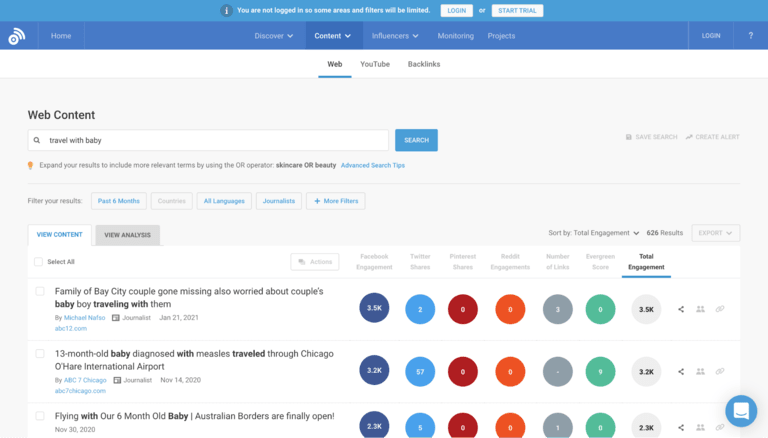Image resolution: width=768 pixels, height=438 pixels.
Task: Tick checkbox for 13-month-old baby article
Action: click(x=40, y=353)
